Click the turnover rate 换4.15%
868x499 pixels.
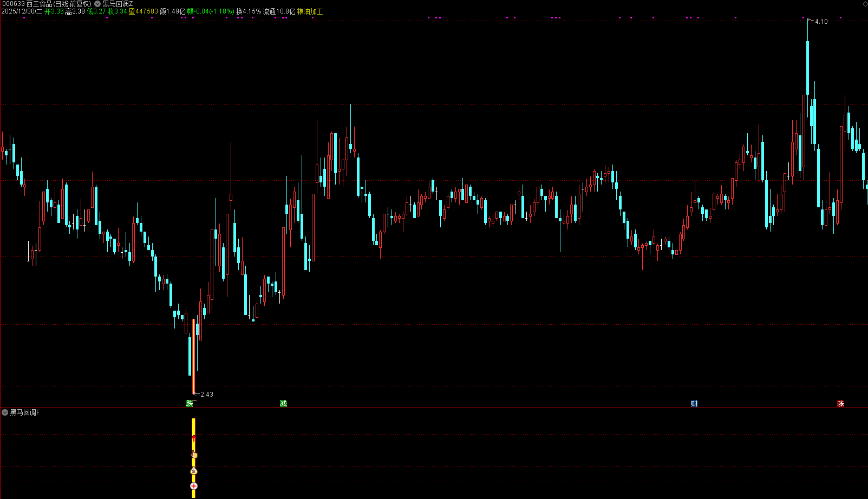[249, 11]
